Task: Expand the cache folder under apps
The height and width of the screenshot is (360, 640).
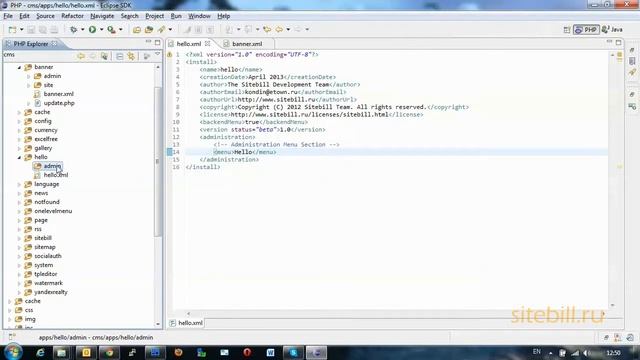Action: [x=19, y=112]
